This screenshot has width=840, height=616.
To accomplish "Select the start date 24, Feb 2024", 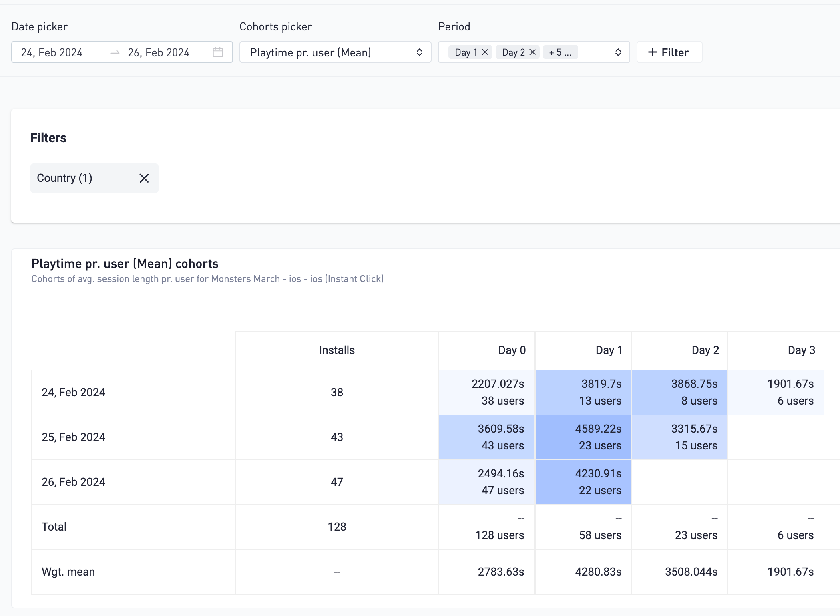I will coord(52,53).
